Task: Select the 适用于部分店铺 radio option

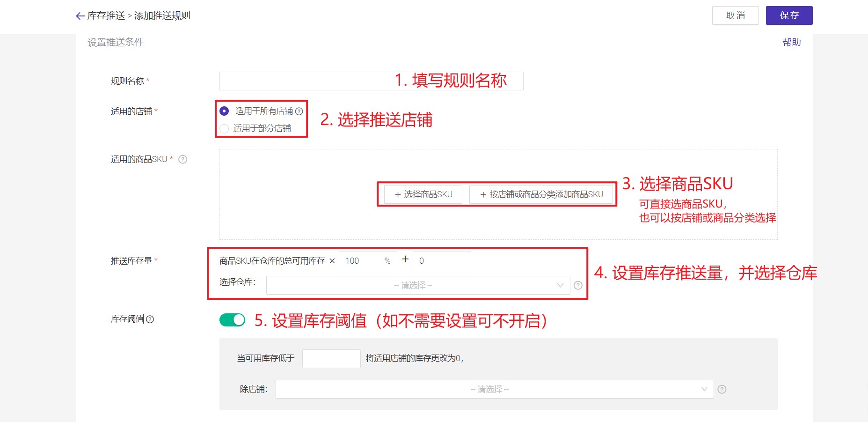Action: coord(224,129)
